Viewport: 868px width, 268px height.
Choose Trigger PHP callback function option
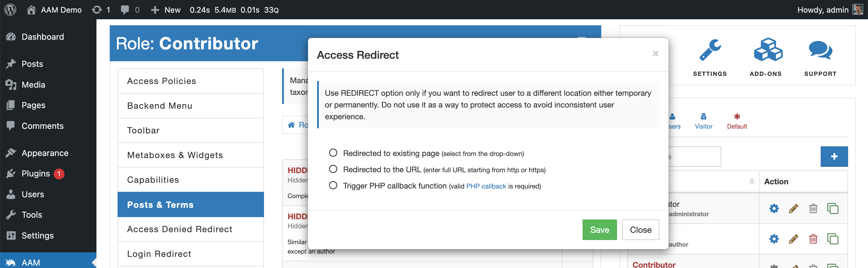coord(333,185)
